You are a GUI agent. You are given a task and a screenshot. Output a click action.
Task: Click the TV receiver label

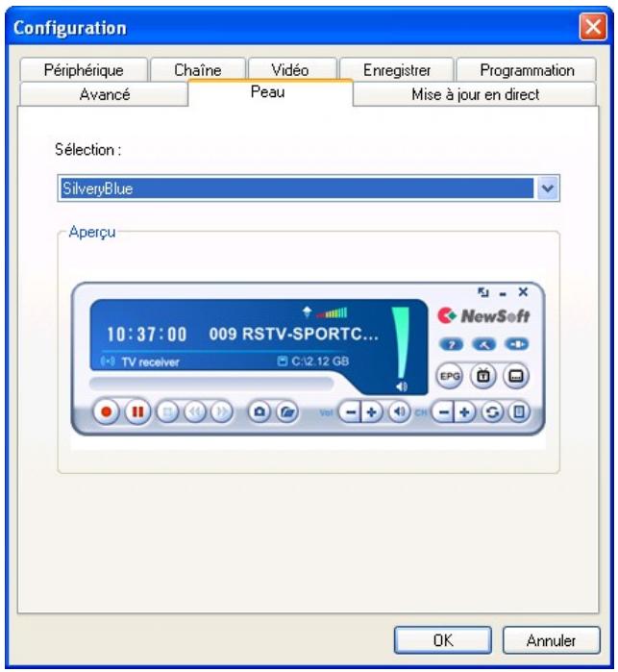(150, 361)
